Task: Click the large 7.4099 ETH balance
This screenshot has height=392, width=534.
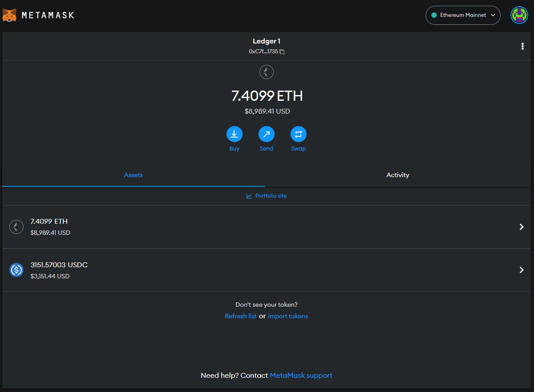Action: 267,96
